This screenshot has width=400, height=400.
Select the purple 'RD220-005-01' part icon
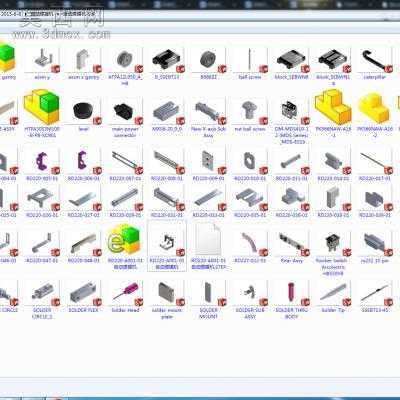[x=42, y=162]
